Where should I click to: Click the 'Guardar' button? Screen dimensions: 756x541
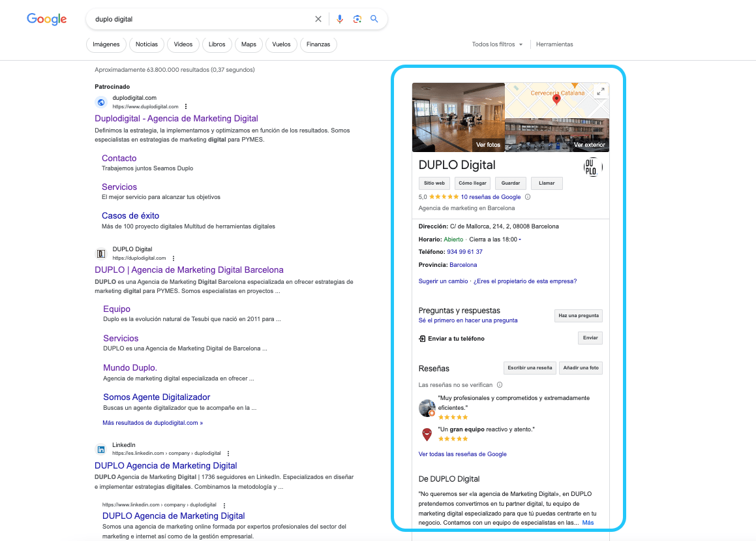click(511, 183)
